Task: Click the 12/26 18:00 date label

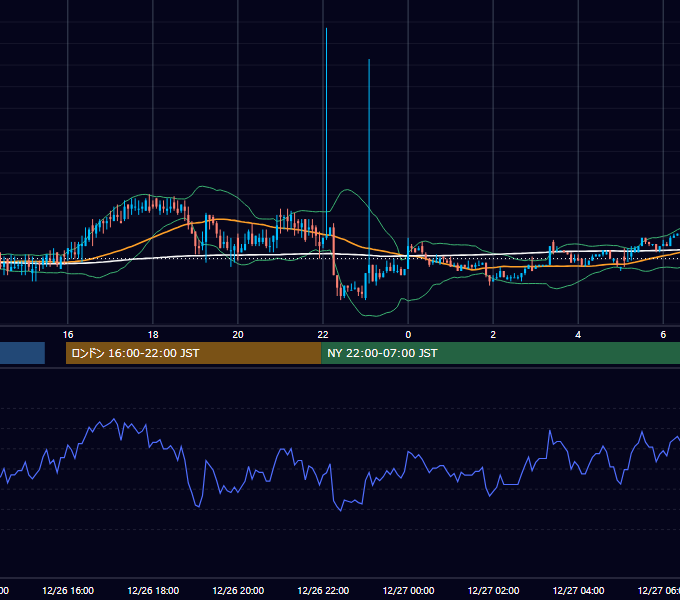Action: [x=153, y=590]
